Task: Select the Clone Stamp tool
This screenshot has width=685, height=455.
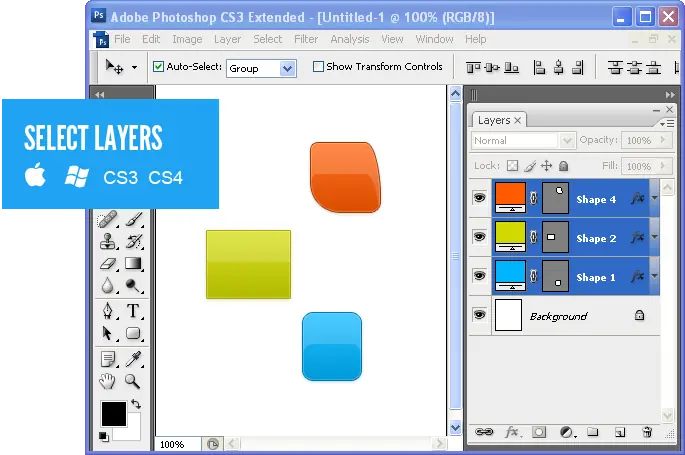Action: 107,241
